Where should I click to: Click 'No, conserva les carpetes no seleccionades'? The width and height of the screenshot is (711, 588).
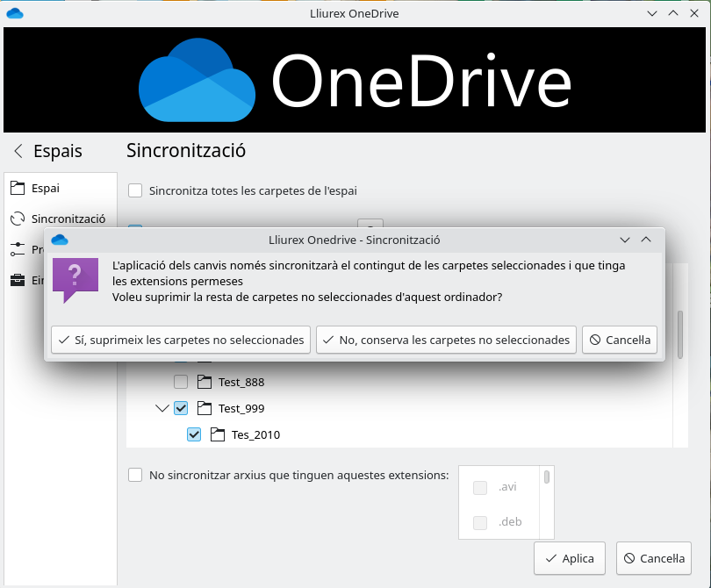click(x=446, y=340)
